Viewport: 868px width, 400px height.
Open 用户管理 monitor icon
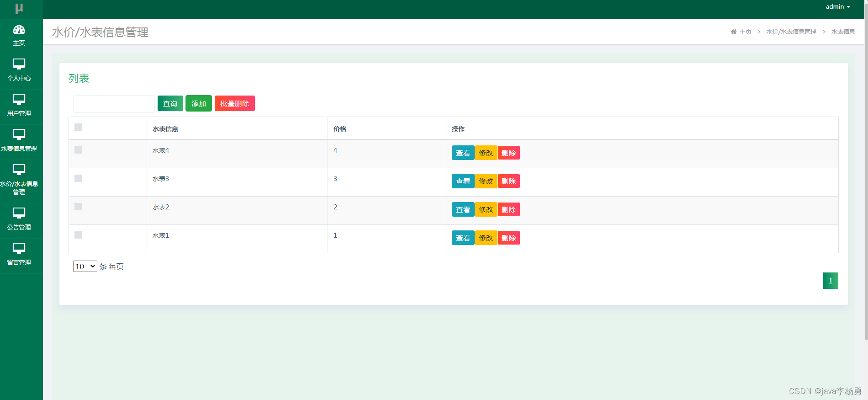click(19, 99)
